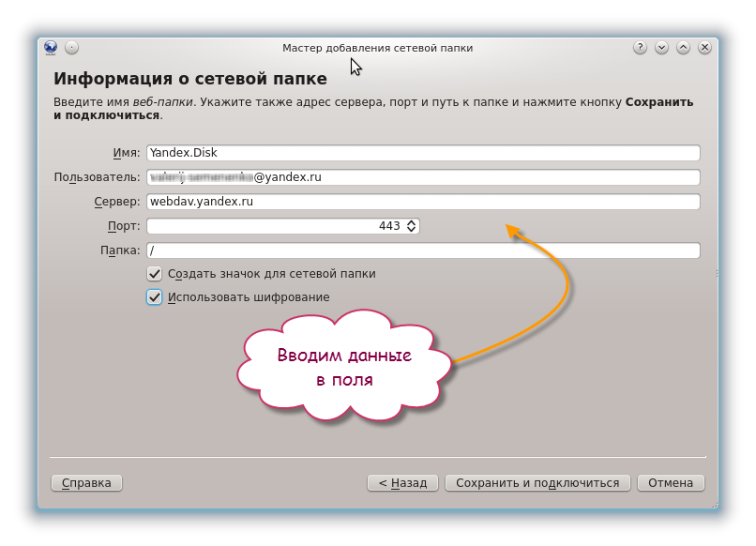The image size is (756, 546).
Task: Click the round pin button beside the globe icon
Action: [x=72, y=47]
